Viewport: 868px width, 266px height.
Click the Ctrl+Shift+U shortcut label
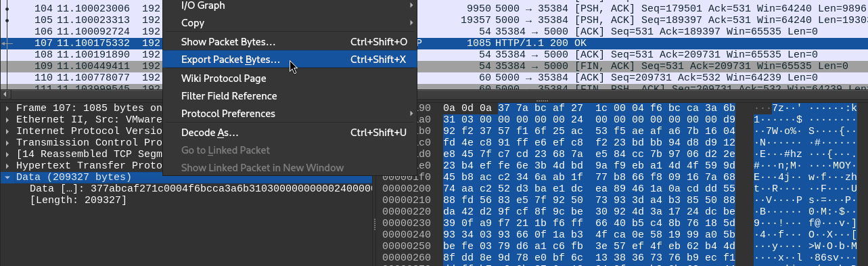coord(378,133)
